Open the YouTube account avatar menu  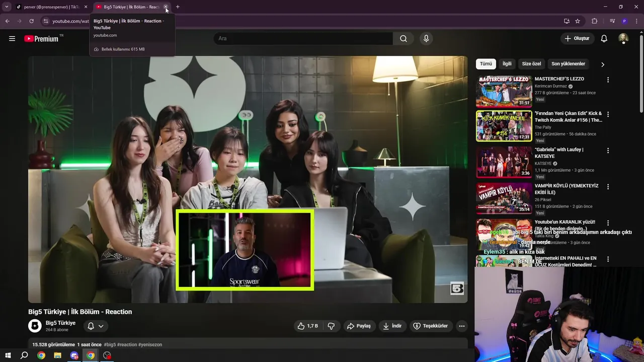point(623,39)
